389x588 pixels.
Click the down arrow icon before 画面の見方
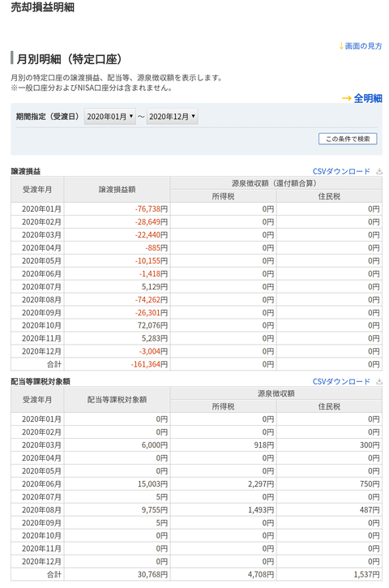click(341, 46)
